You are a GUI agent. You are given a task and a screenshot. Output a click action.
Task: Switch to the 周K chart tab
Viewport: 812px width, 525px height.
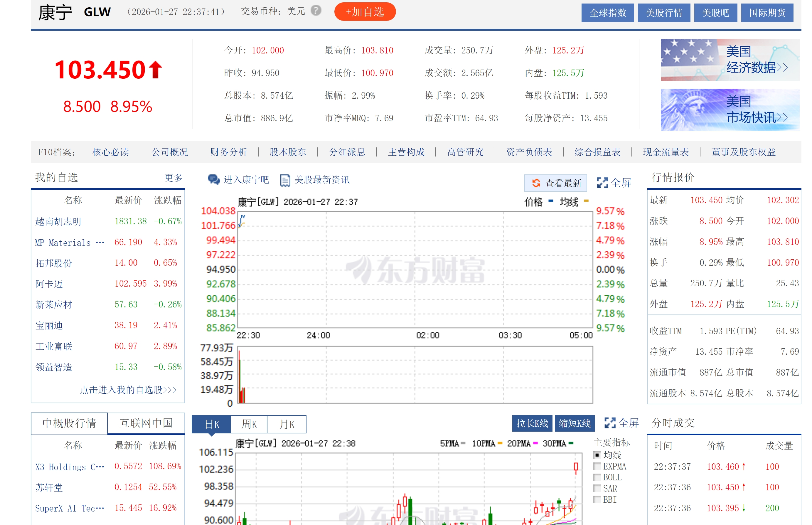pos(249,424)
